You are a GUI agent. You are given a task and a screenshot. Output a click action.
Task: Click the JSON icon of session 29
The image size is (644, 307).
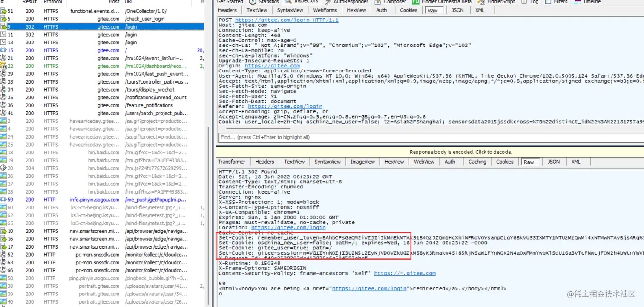click(x=3, y=74)
